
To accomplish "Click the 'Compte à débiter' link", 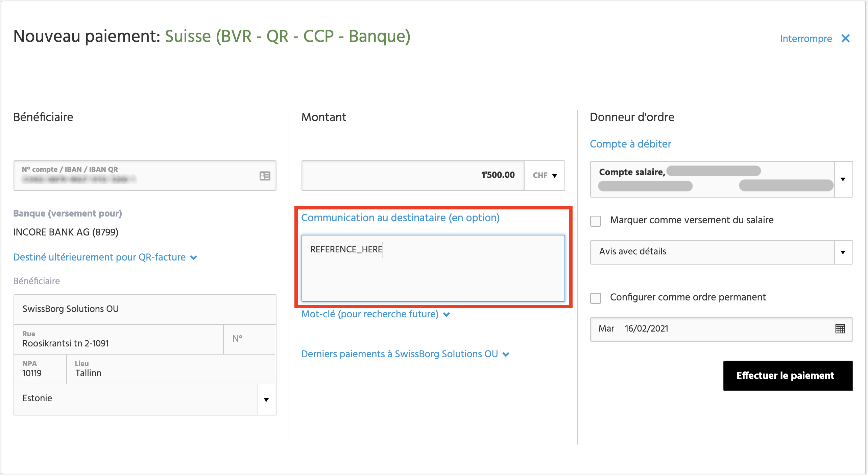I will pyautogui.click(x=630, y=144).
